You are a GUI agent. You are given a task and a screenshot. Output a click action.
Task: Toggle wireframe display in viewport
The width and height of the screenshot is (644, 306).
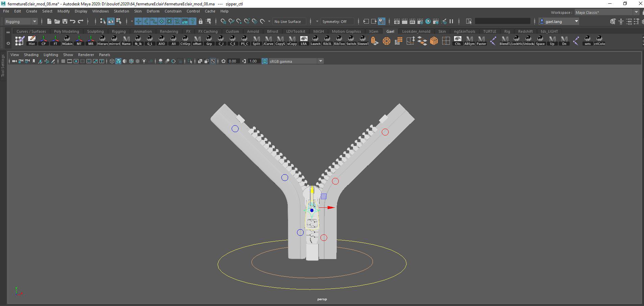click(x=112, y=61)
